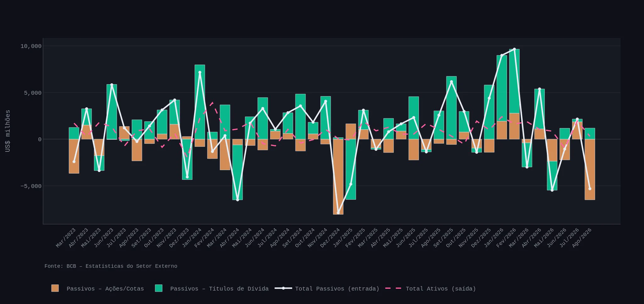Click the Fev/2026 x-axis label

coord(506,238)
